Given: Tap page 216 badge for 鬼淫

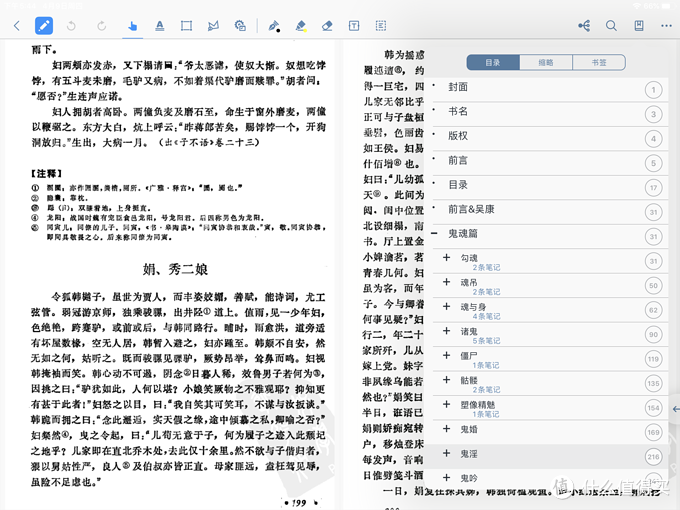Looking at the screenshot, I should coord(654,457).
